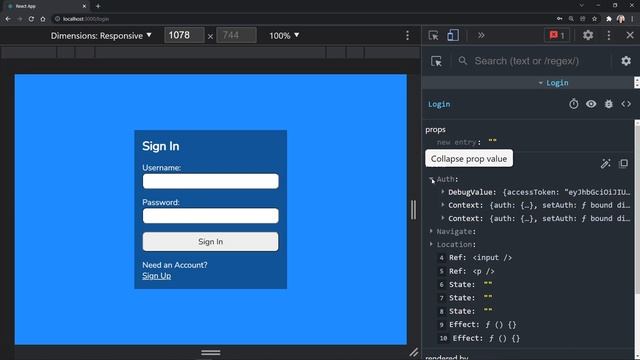Image resolution: width=640 pixels, height=360 pixels.
Task: Select the React App browser tab
Action: click(x=46, y=6)
